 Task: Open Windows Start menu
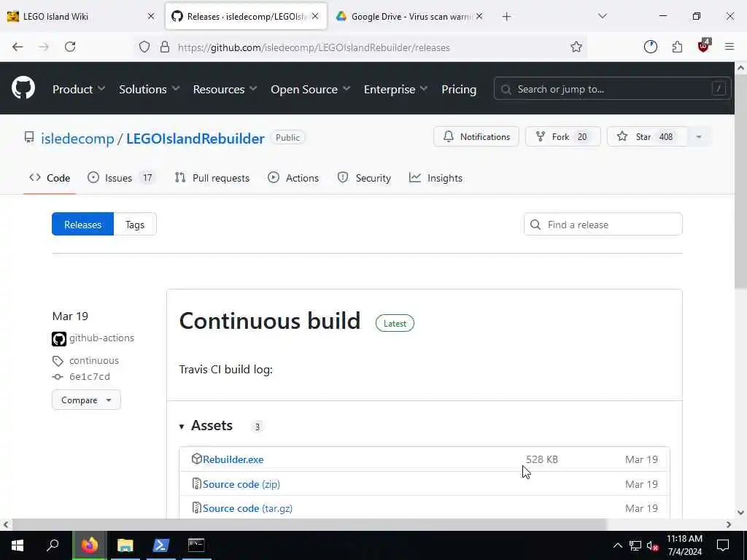18,545
